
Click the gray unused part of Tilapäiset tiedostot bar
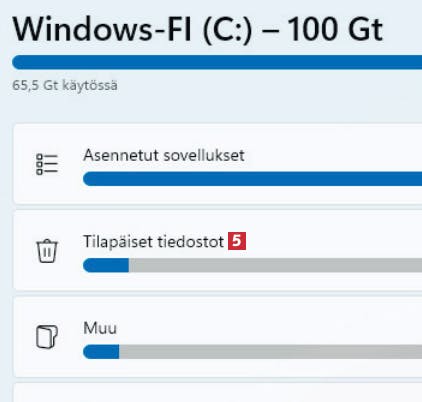pos(275,265)
